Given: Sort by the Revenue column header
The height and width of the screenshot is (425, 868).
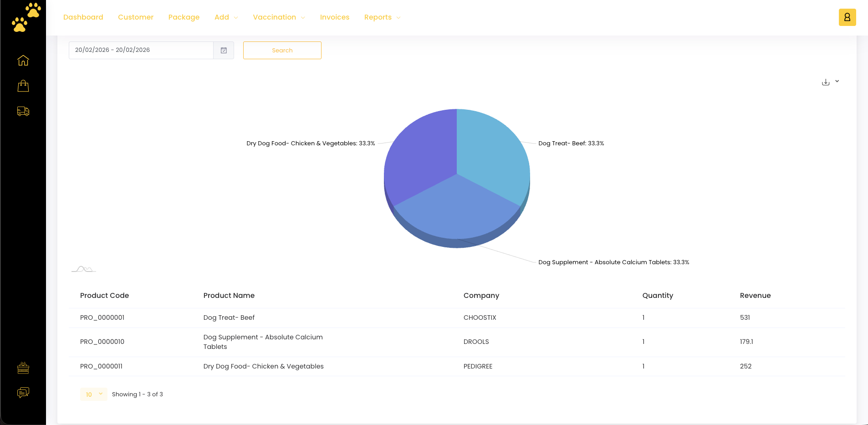Looking at the screenshot, I should [x=755, y=296].
